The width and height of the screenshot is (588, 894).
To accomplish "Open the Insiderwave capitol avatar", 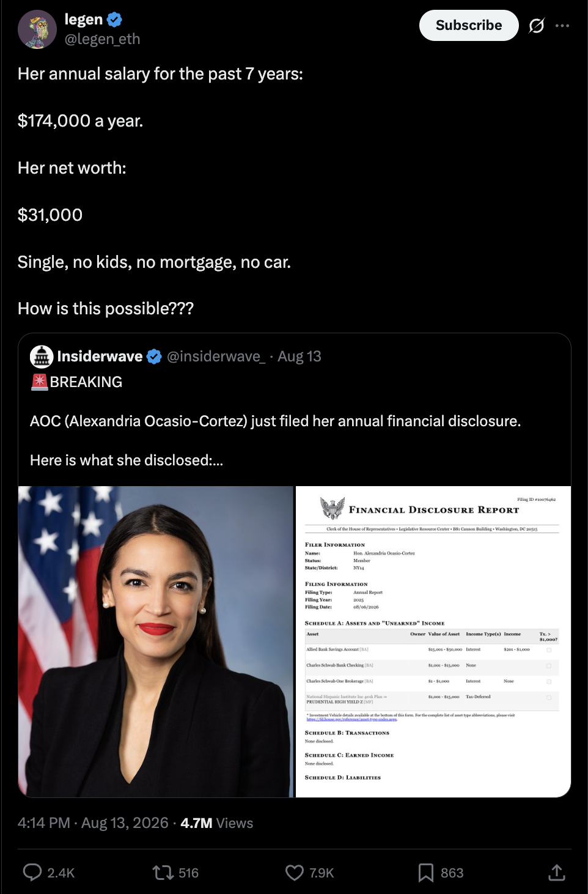I will pos(42,356).
